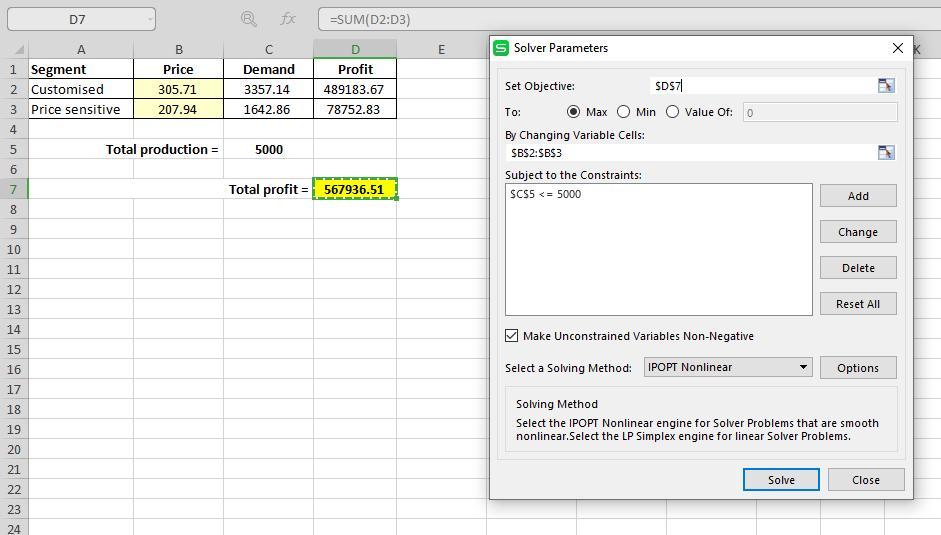Click the profit cell 78752.83
This screenshot has height=535, width=941.
tap(355, 109)
